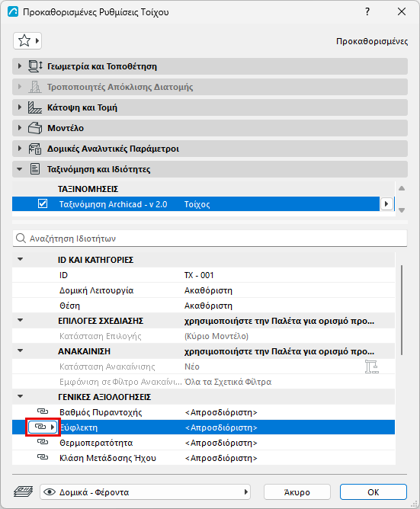This screenshot has width=420, height=509.
Task: Click Δομική Λειτουργία value Ακαθόριστη
Action: [208, 290]
